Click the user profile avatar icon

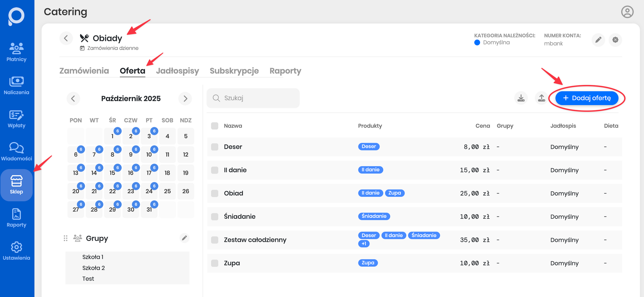627,12
